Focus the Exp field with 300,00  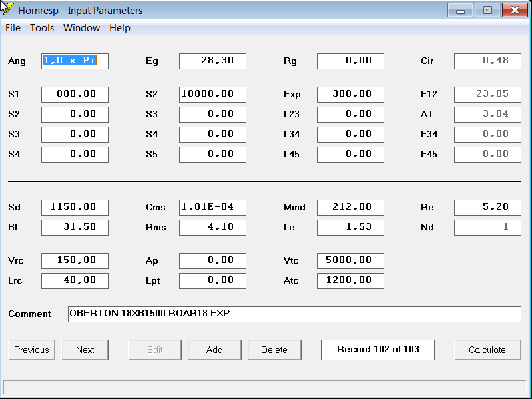[x=350, y=95]
